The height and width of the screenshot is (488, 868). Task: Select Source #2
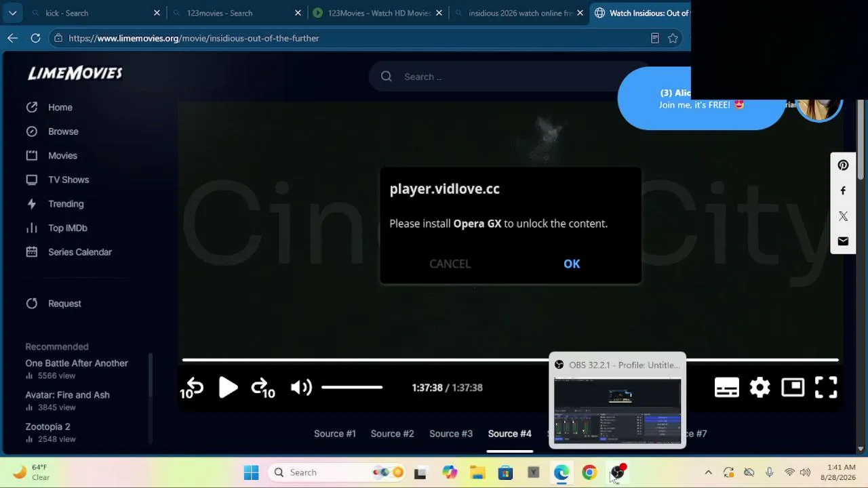[x=392, y=434]
